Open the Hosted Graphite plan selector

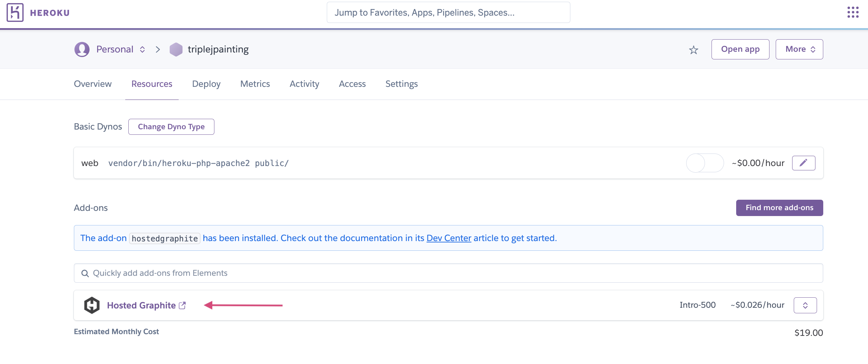click(x=806, y=305)
